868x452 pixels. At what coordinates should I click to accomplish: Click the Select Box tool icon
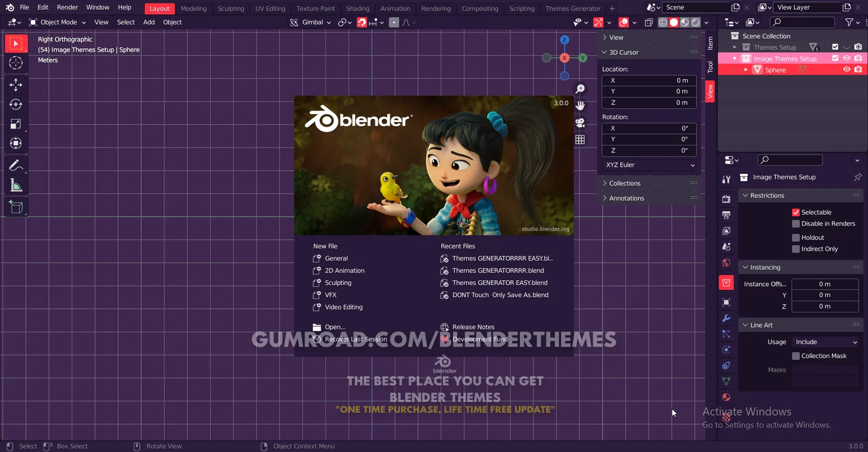(x=16, y=43)
